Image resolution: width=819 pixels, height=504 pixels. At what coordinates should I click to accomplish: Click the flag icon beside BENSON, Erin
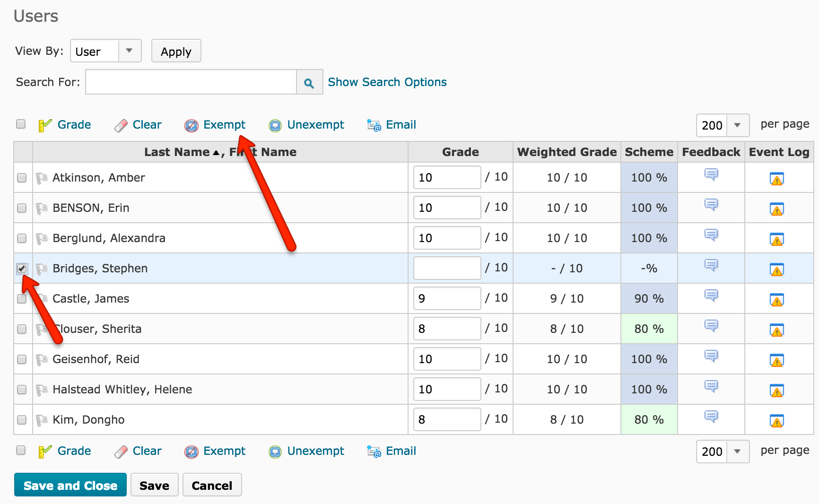coord(42,208)
